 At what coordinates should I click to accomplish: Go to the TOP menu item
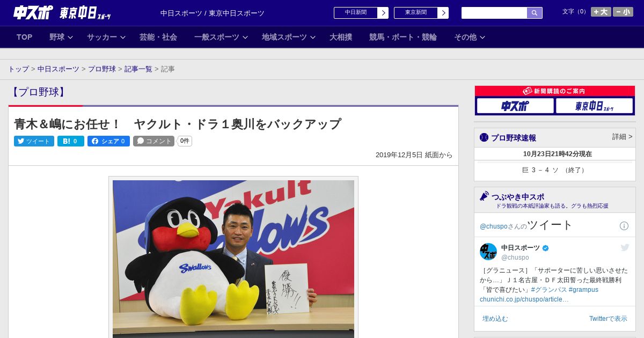24,37
